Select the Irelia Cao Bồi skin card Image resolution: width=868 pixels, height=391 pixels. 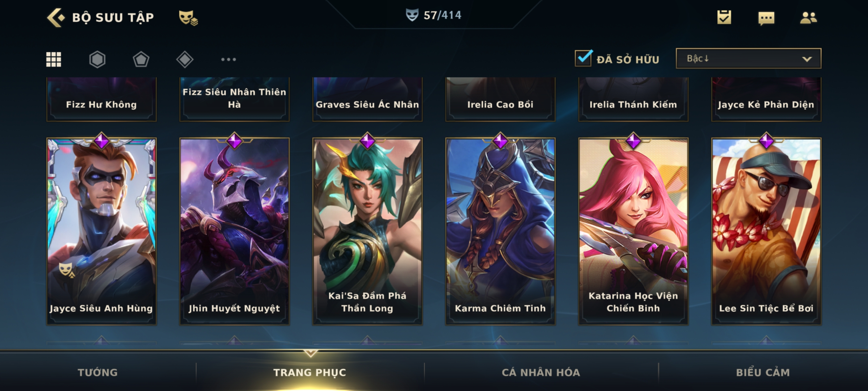coord(500,99)
